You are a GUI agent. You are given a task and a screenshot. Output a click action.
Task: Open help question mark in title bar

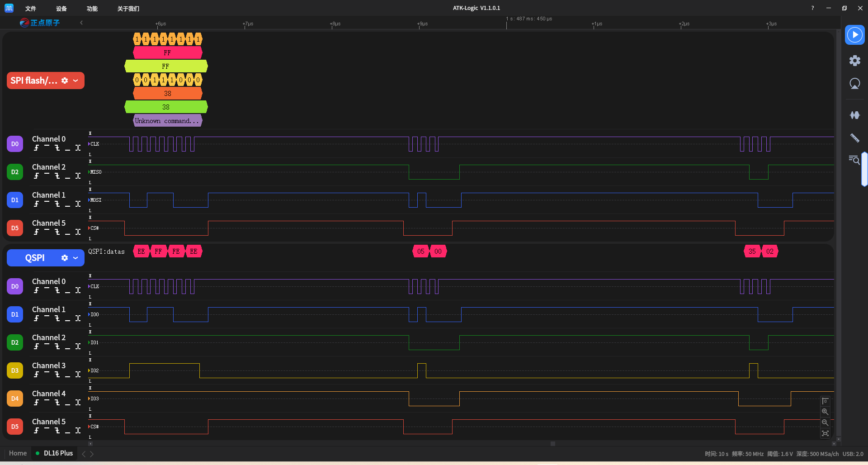point(812,8)
